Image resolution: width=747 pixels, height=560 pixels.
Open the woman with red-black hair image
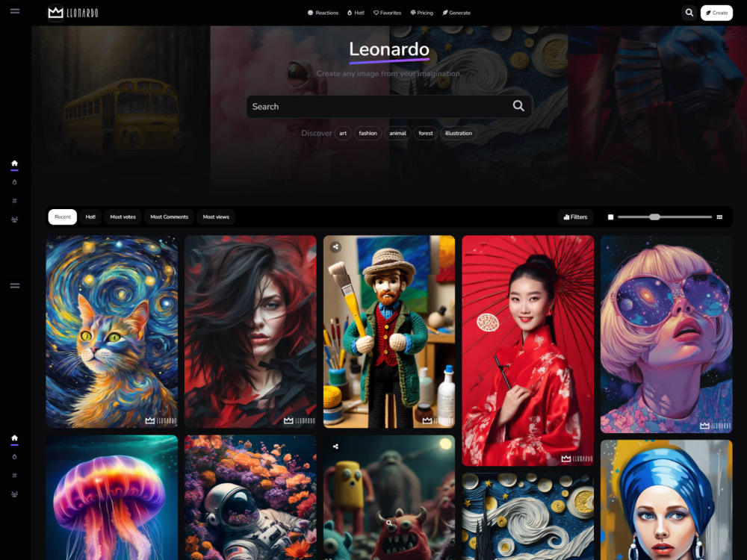[x=250, y=332]
